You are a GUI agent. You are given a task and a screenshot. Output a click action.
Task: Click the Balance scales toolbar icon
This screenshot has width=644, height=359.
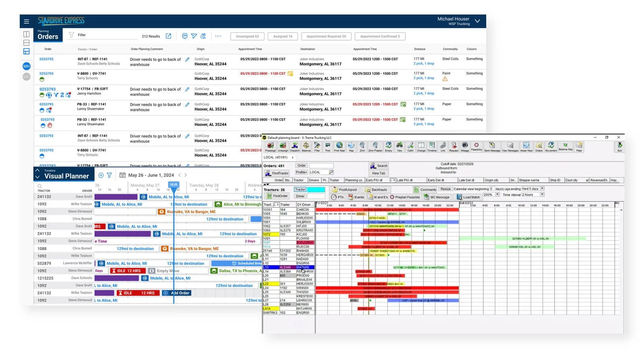pyautogui.click(x=306, y=147)
